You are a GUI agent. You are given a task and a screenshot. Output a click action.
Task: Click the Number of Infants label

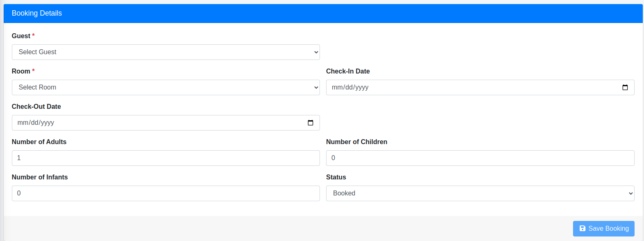pyautogui.click(x=40, y=177)
